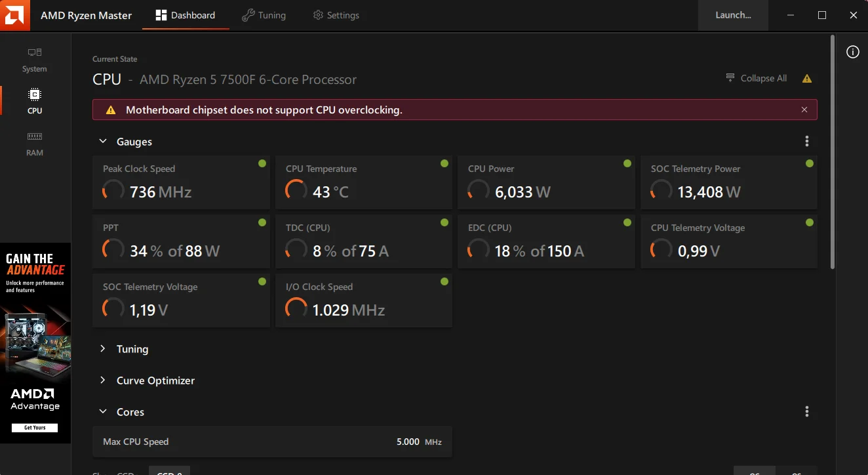Click the green status dot on TDC (CPU)
This screenshot has height=475, width=868.
point(444,222)
